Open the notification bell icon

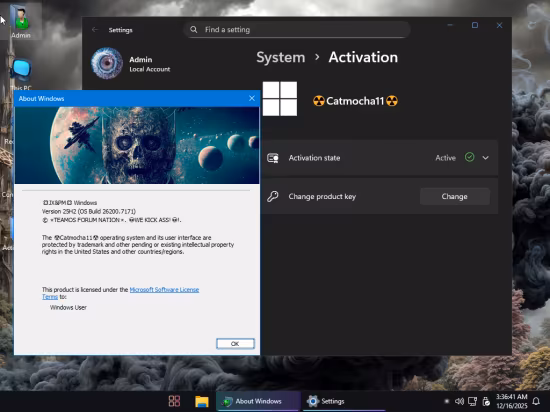[x=536, y=401]
